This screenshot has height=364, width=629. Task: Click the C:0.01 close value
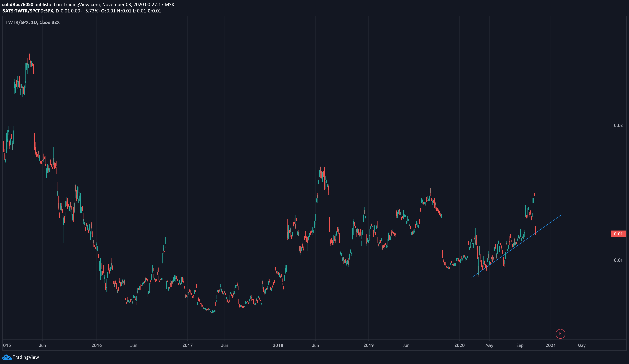tap(154, 11)
